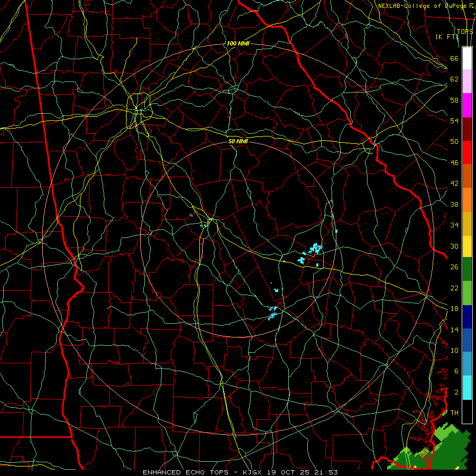Pick the black threshold swatch at scale bottom
The height and width of the screenshot is (476, 476).
tap(467, 411)
